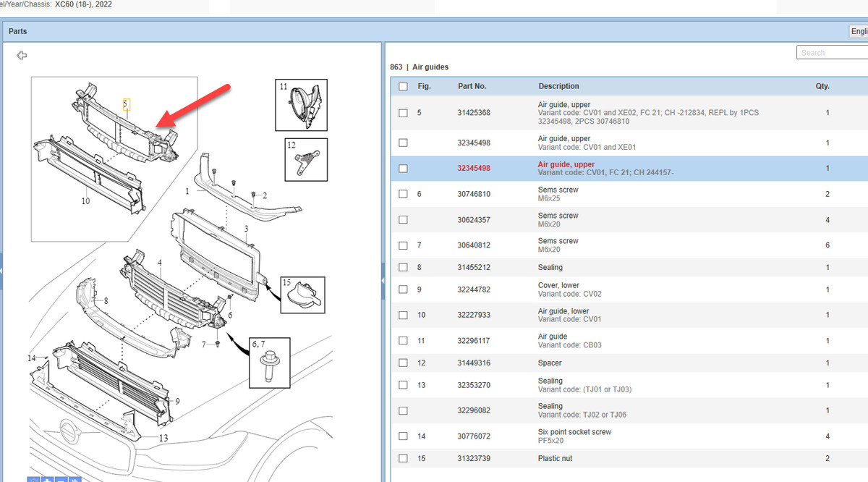Select the checkbox for Spacer 31449316
Screen dimensions: 868x482
click(403, 363)
